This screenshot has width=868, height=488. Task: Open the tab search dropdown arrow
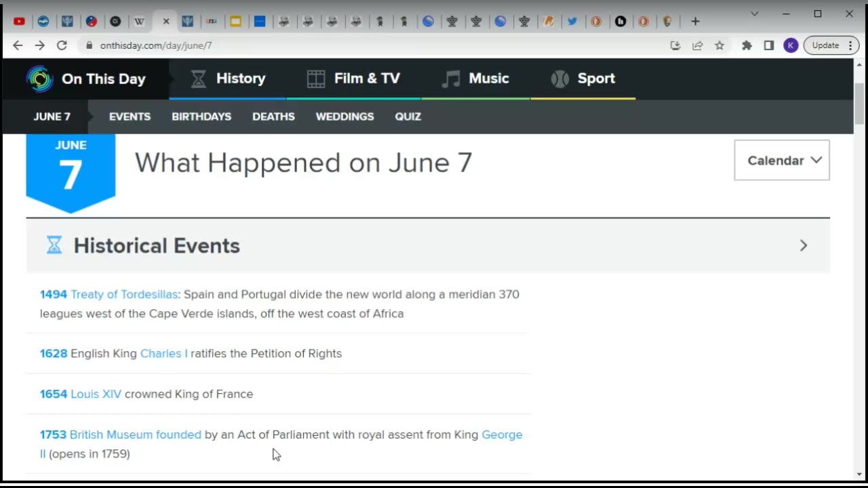755,14
